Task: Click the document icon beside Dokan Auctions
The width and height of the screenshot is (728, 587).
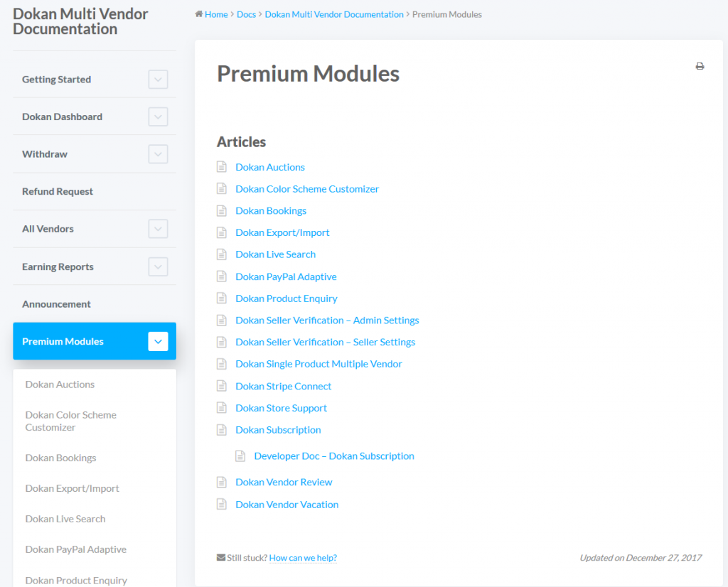Action: point(221,166)
